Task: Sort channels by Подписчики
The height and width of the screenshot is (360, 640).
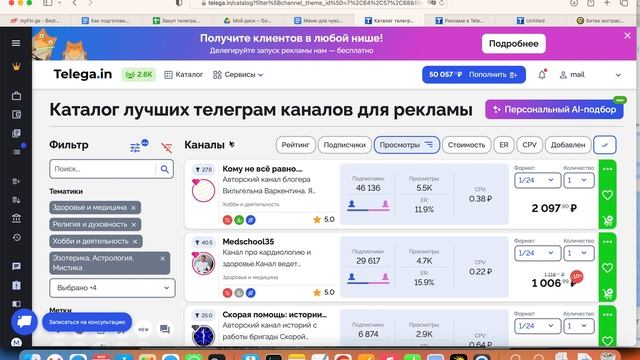Action: click(344, 145)
